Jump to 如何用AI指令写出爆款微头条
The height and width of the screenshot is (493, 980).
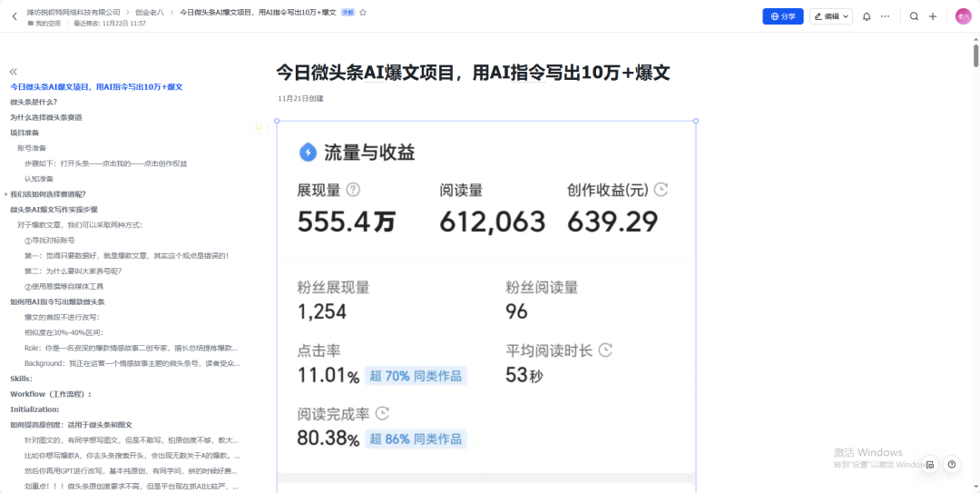click(x=57, y=301)
